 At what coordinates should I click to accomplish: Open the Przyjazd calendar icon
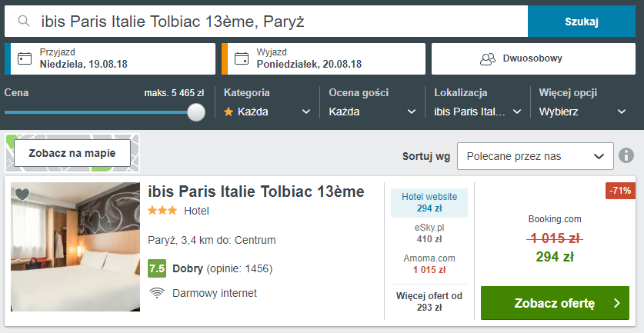coord(25,58)
